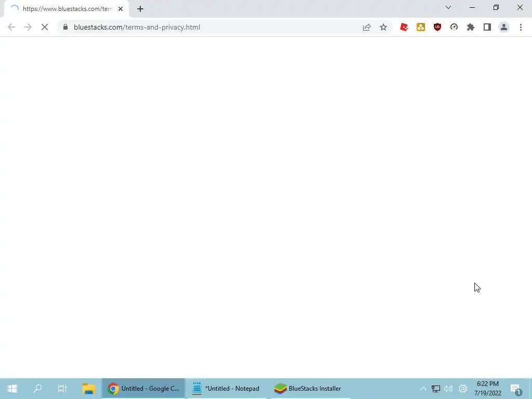The image size is (532, 399).
Task: Open the clock showing 6:22 PM
Action: [487, 389]
